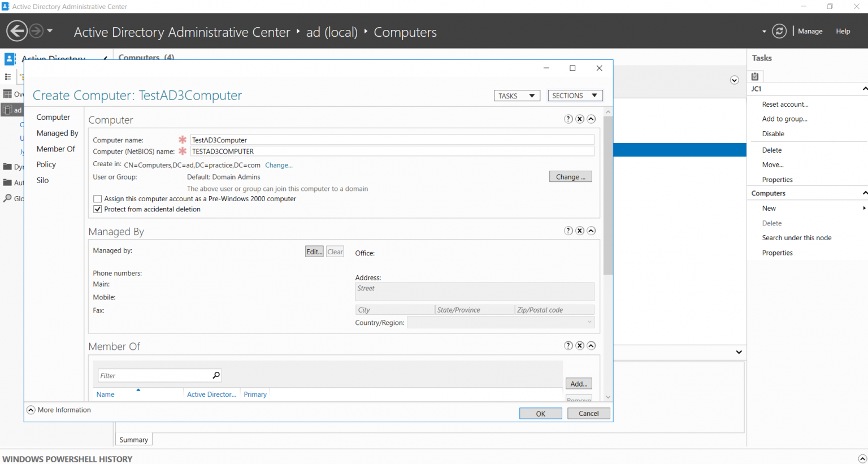868x464 pixels.
Task: Click help icon of Computer section
Action: (x=568, y=119)
